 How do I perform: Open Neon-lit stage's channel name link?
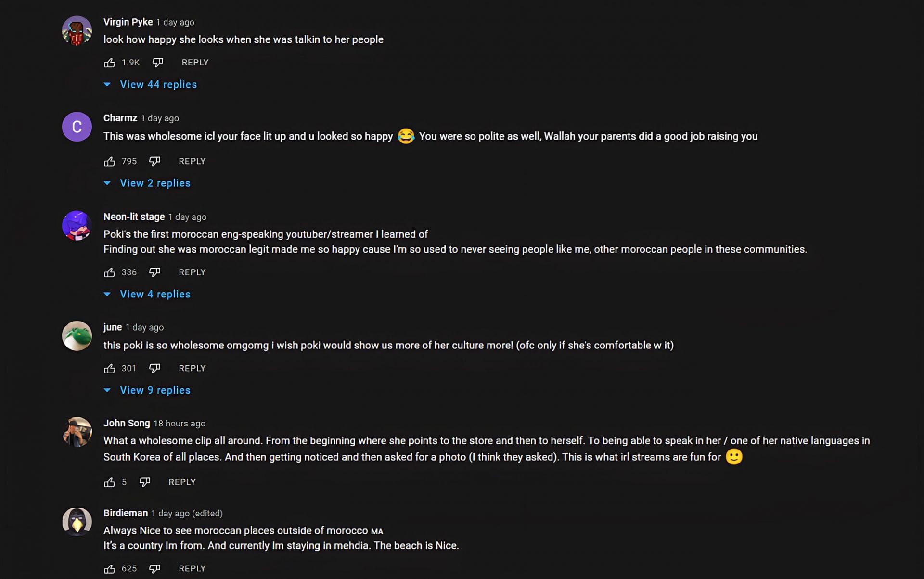[134, 217]
